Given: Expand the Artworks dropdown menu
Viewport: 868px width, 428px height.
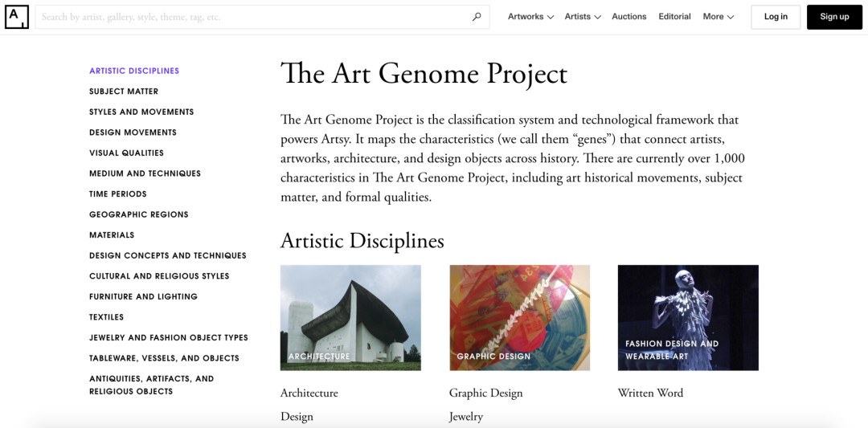Looking at the screenshot, I should 531,17.
